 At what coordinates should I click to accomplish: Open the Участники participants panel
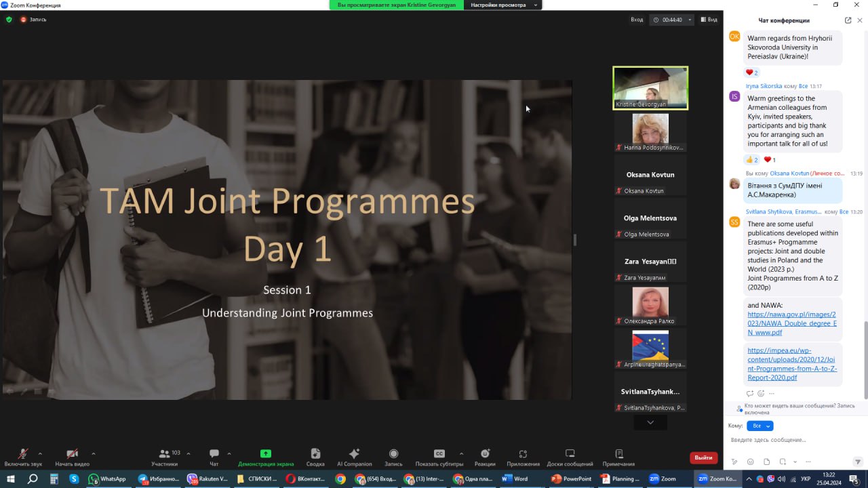[164, 455]
